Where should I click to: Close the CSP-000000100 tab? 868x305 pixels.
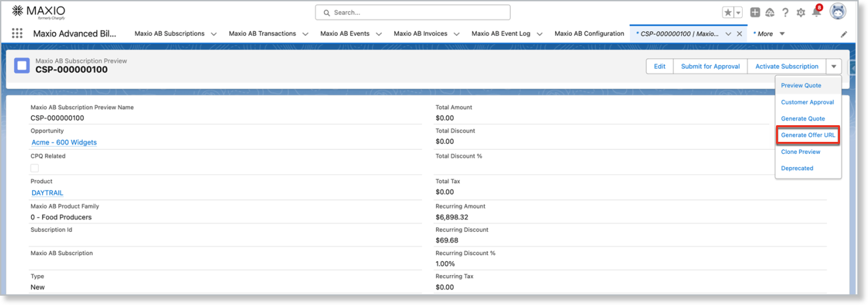[739, 34]
